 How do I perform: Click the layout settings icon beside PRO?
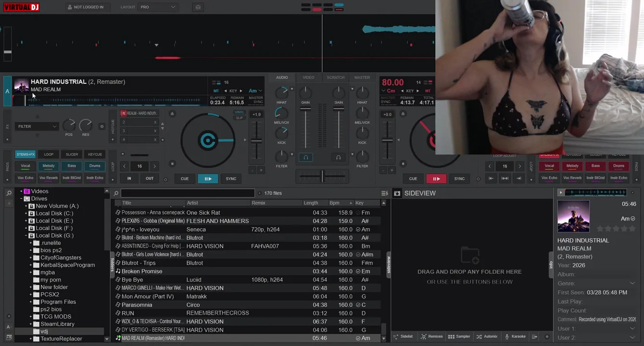197,7
